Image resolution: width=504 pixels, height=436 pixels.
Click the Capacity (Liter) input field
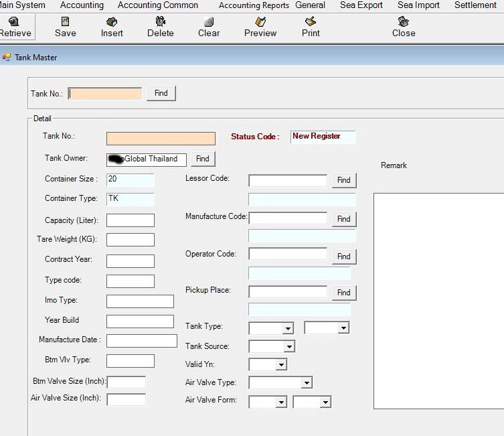[131, 220]
